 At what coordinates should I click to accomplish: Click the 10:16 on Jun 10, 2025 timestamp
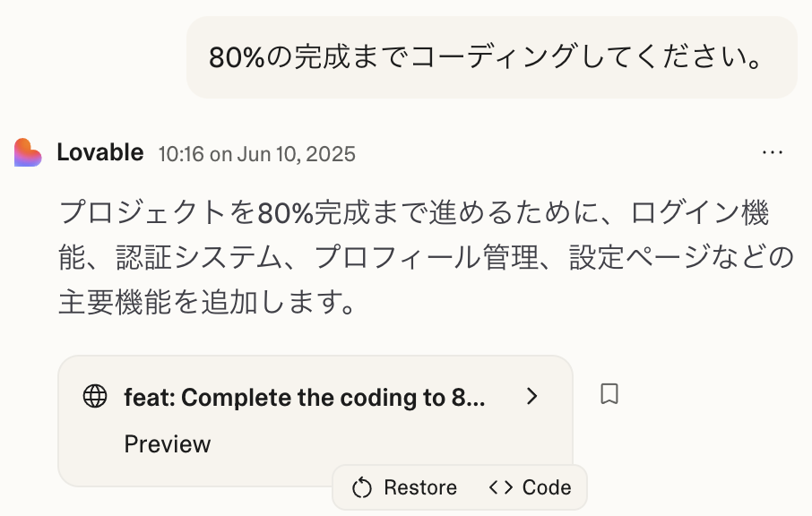[257, 154]
